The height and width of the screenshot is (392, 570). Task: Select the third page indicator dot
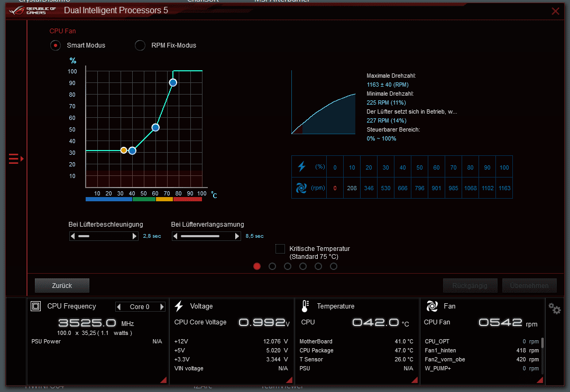(x=288, y=266)
